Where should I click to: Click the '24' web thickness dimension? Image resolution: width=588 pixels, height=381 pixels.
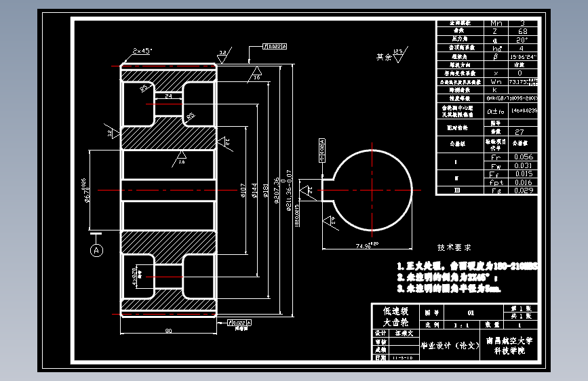click(x=168, y=96)
